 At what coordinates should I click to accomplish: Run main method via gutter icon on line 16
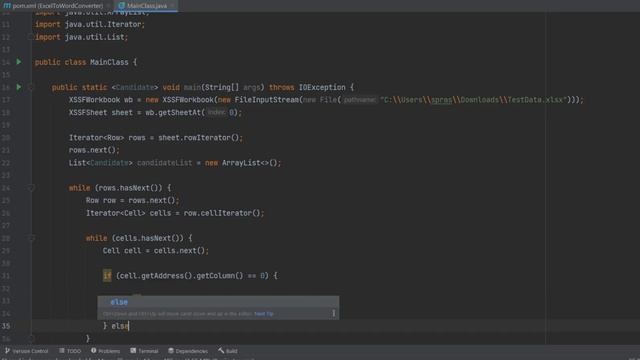point(19,87)
